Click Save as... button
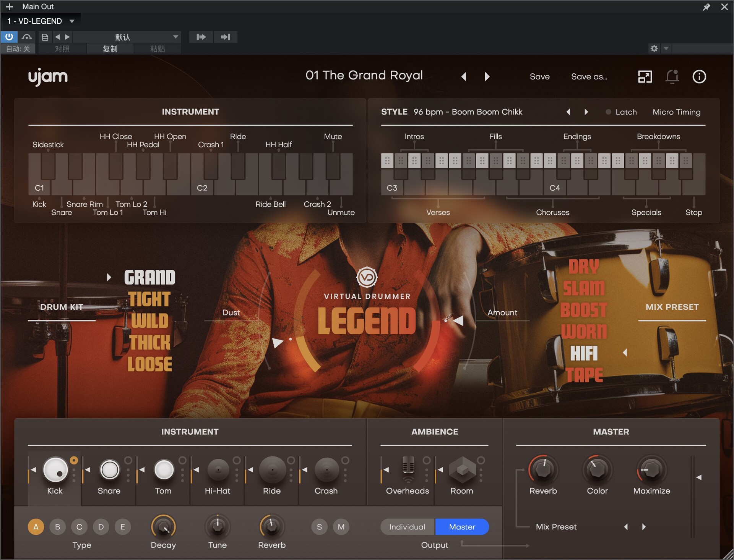734x560 pixels. 589,76
